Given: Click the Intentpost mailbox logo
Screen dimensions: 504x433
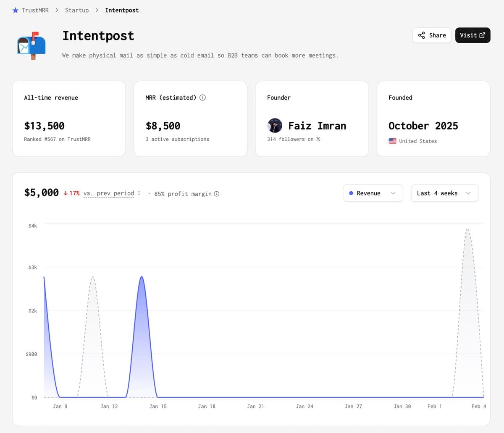Looking at the screenshot, I should (x=31, y=45).
